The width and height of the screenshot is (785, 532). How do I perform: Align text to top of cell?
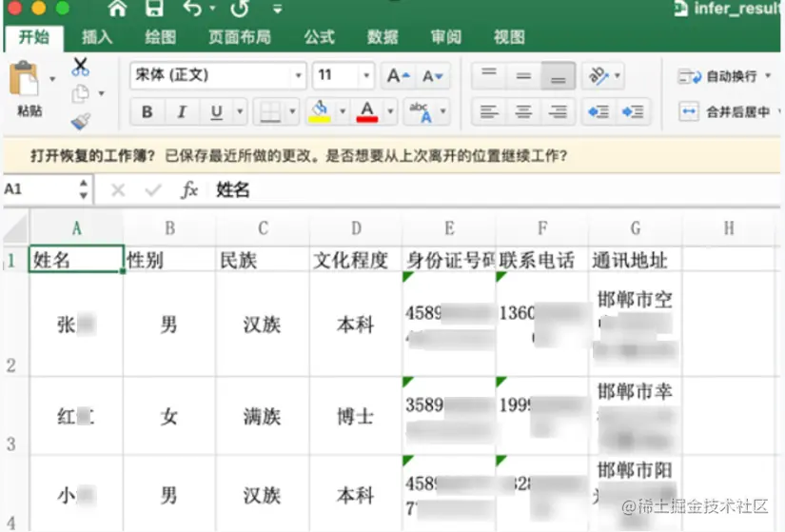(x=489, y=75)
